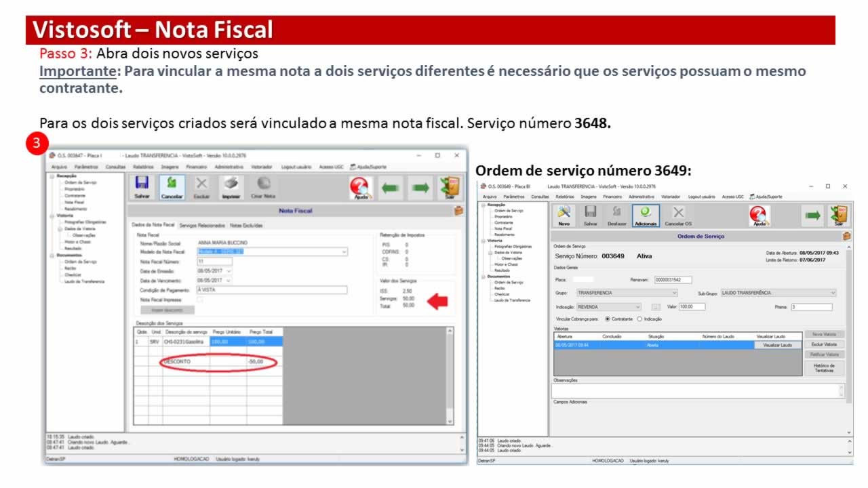Toggle Nota Fiscal Impressa checkbox
868x488 pixels.
199,300
